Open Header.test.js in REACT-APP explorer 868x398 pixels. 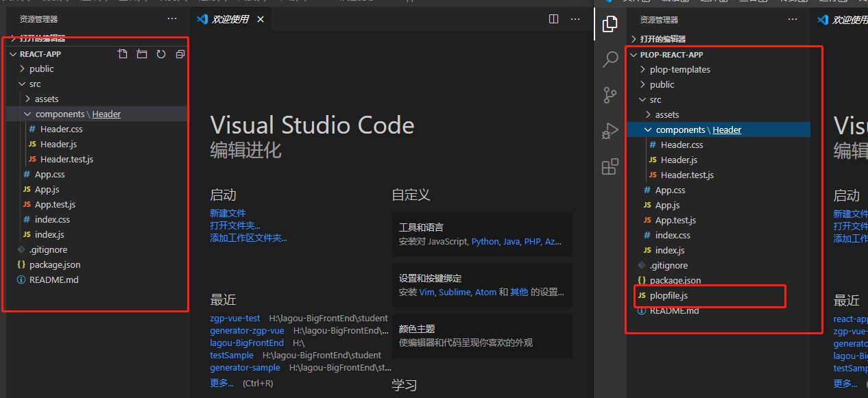[67, 159]
